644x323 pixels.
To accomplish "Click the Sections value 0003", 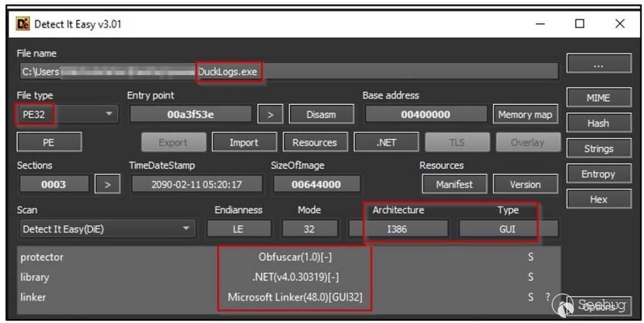I will 54,184.
